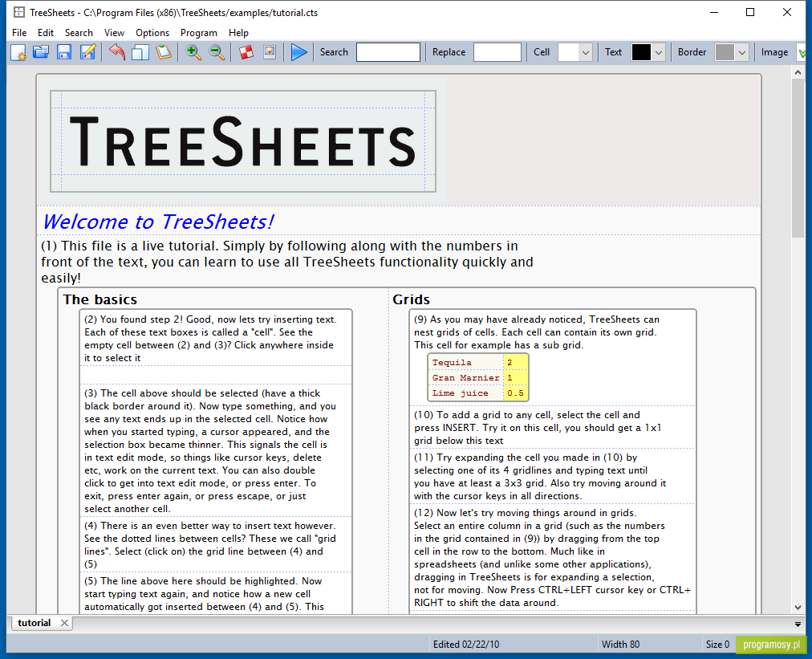Click 'Edited 02/22/10' in status bar

click(466, 644)
